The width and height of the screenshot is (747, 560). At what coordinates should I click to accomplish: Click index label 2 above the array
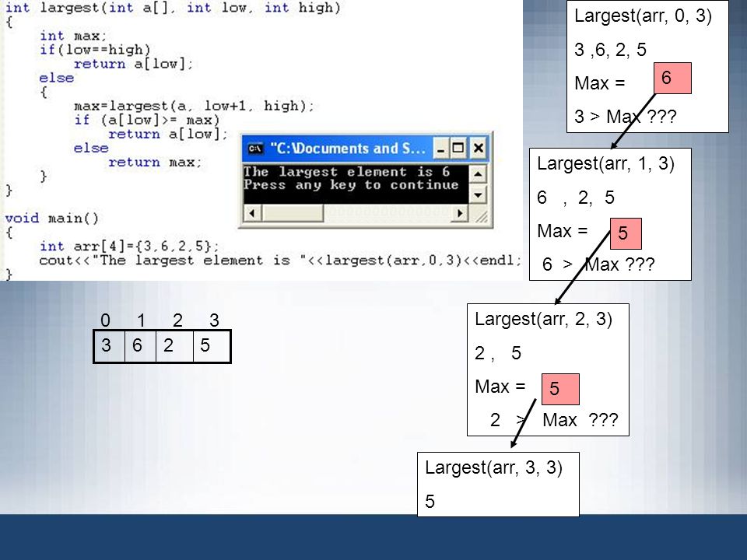click(177, 320)
